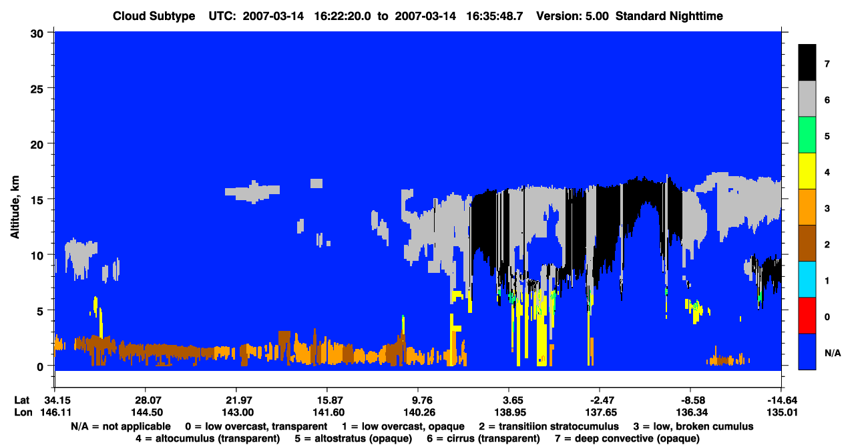
Task: Click legend text '1 = low overcast, opaque'
Action: tap(403, 426)
